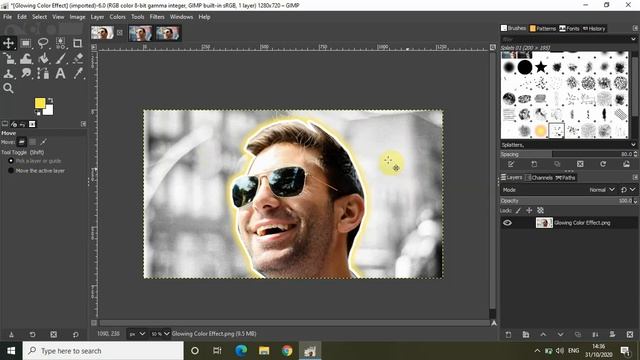This screenshot has height=360, width=640.
Task: Select the Color Picker eyedropper tool
Action: coord(78,73)
